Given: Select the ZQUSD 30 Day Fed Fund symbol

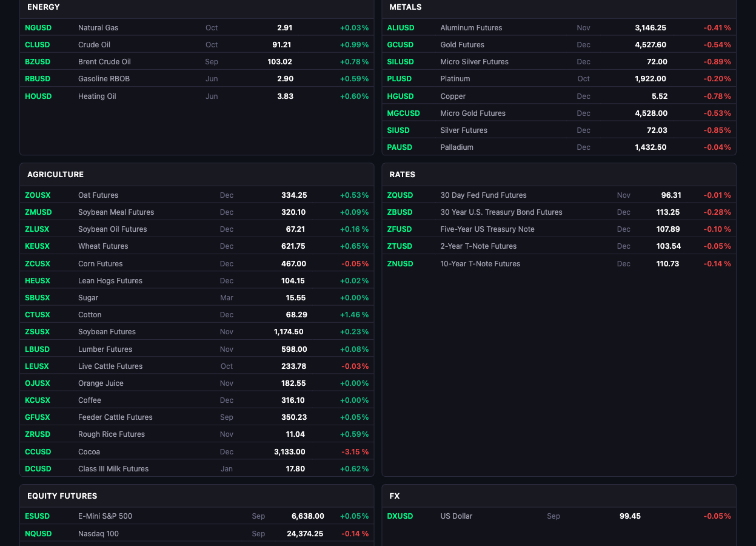Looking at the screenshot, I should (x=400, y=195).
